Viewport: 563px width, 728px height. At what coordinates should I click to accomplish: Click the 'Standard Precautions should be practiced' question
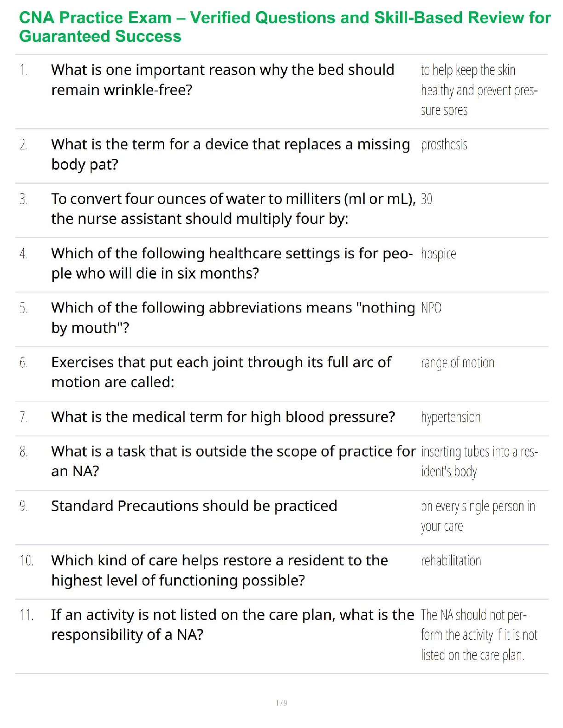tap(194, 506)
